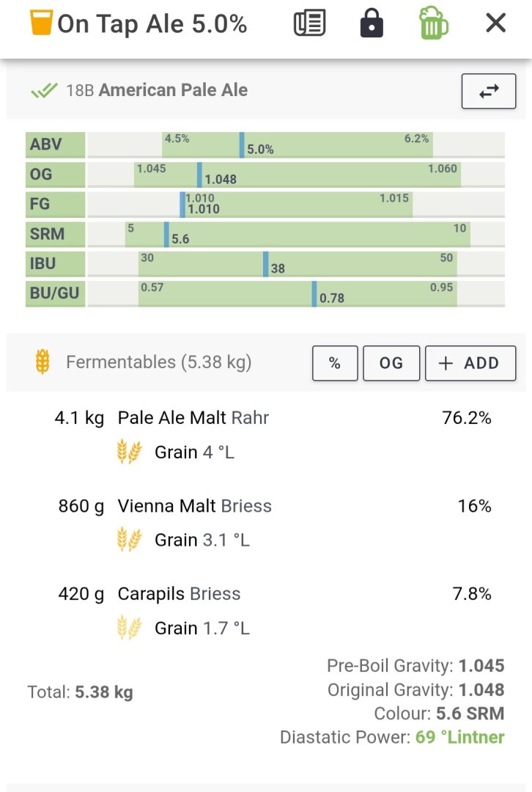Toggle the OG button in Fermentables

click(x=391, y=363)
